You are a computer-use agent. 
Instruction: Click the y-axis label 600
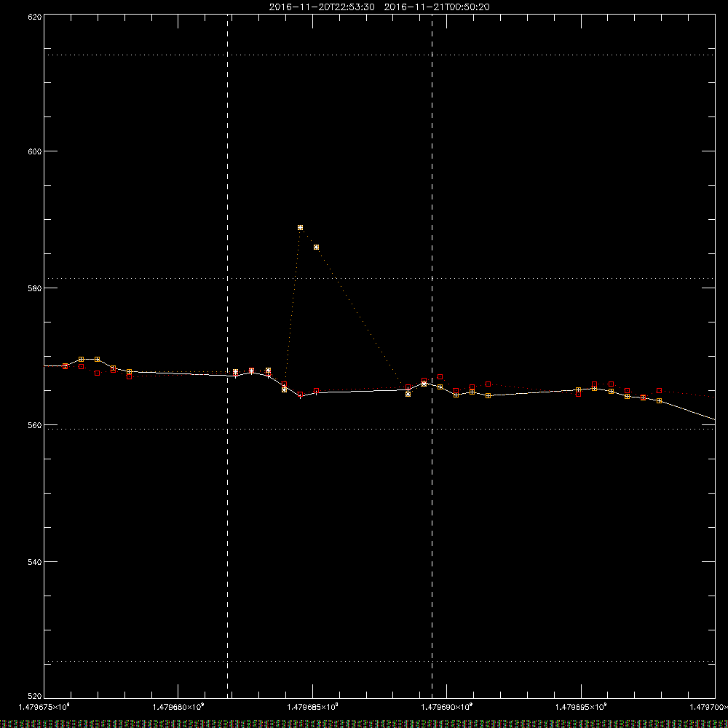(x=35, y=151)
